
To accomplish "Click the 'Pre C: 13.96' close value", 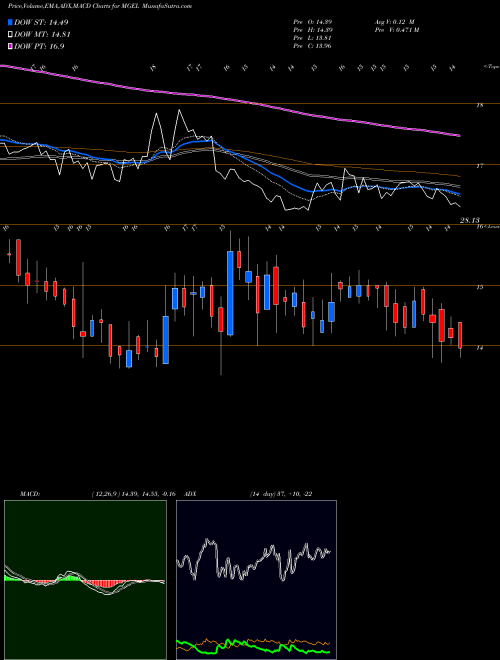I will pos(313,45).
